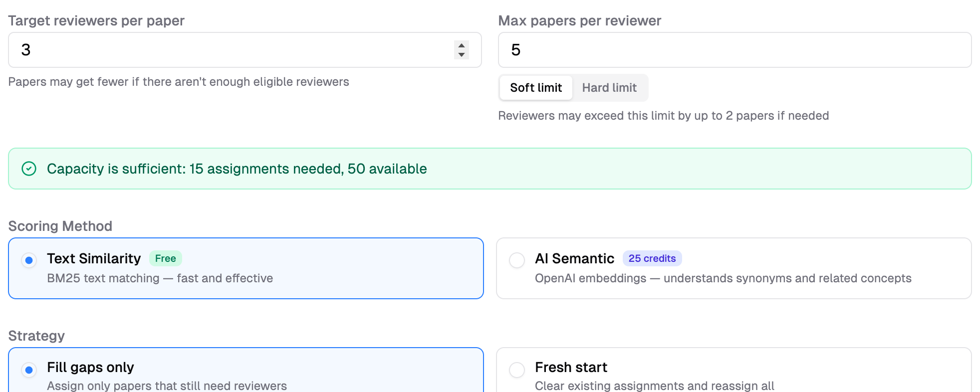Click the AI Semantic card title
980x392 pixels.
coord(574,258)
